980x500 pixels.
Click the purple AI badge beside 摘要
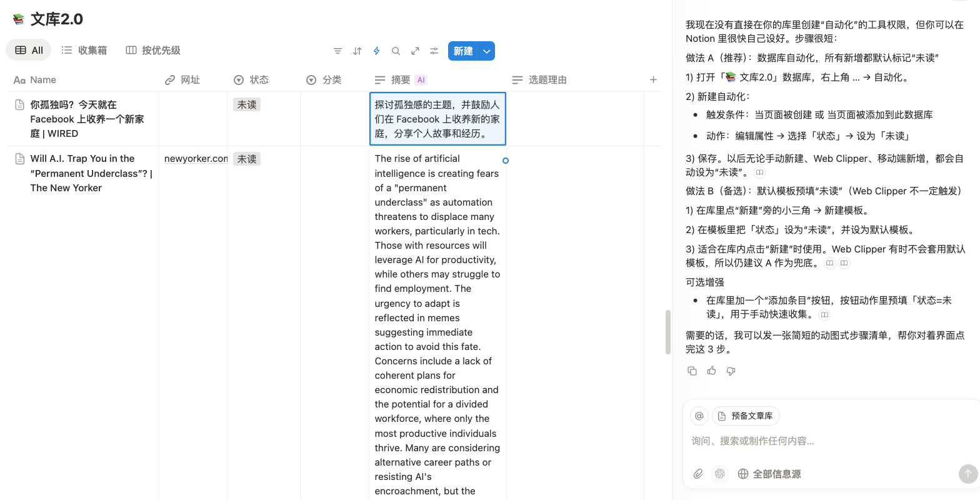(x=421, y=80)
